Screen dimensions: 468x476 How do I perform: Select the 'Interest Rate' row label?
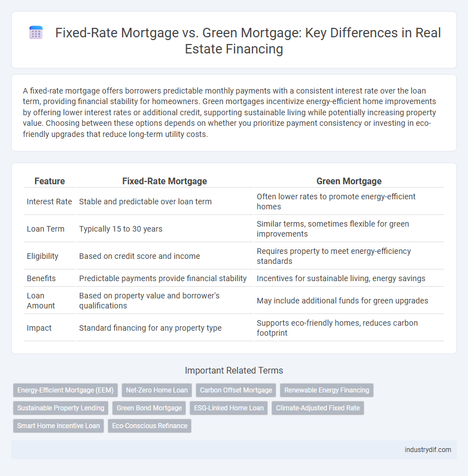click(49, 202)
